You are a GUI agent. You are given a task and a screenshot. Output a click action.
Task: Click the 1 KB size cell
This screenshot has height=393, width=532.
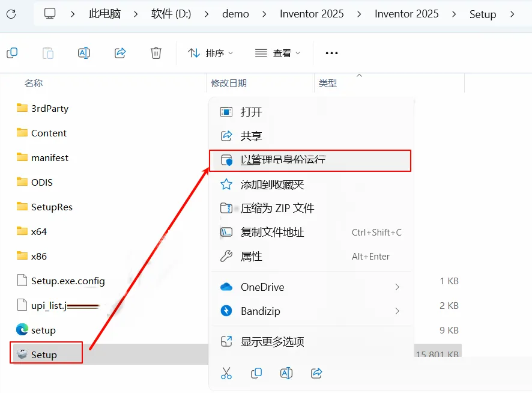coord(449,281)
